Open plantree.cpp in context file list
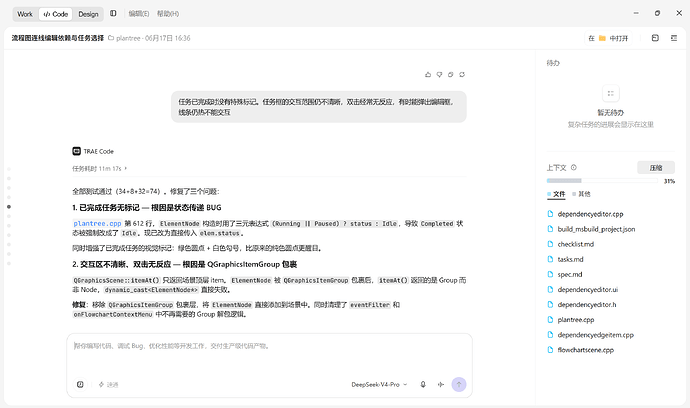Image resolution: width=690 pixels, height=408 pixels. pos(576,320)
